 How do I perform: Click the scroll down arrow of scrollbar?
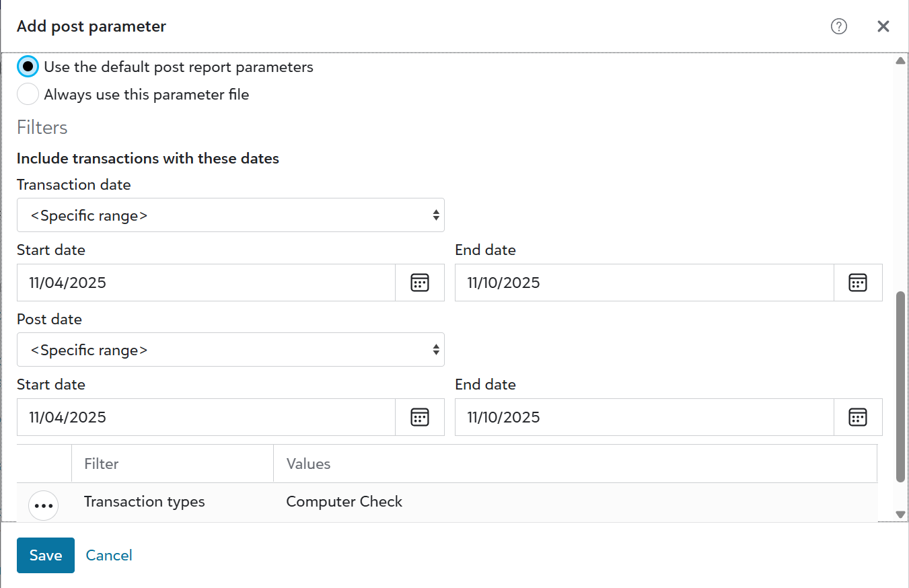[900, 515]
